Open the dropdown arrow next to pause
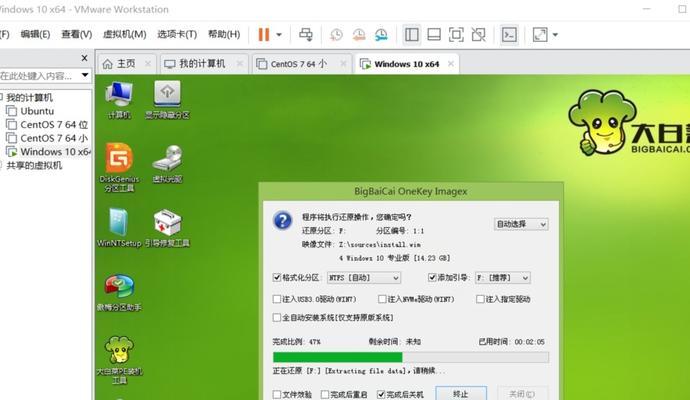Screen dimensions: 690x400 (x=279, y=35)
